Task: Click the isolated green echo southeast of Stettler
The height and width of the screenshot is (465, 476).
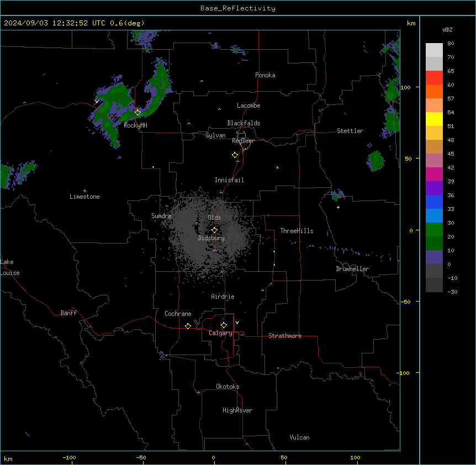Action: [x=376, y=160]
